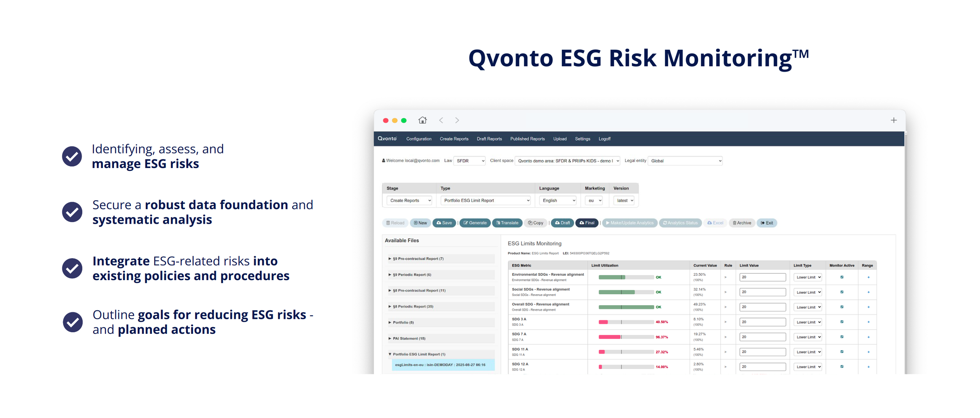Image resolution: width=980 pixels, height=418 pixels.
Task: Open the Settings menu
Action: (583, 139)
